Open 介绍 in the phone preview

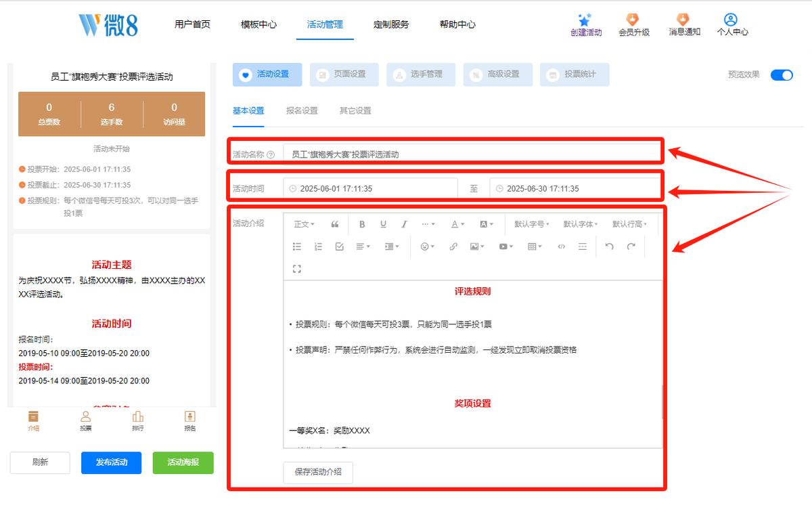click(x=33, y=420)
